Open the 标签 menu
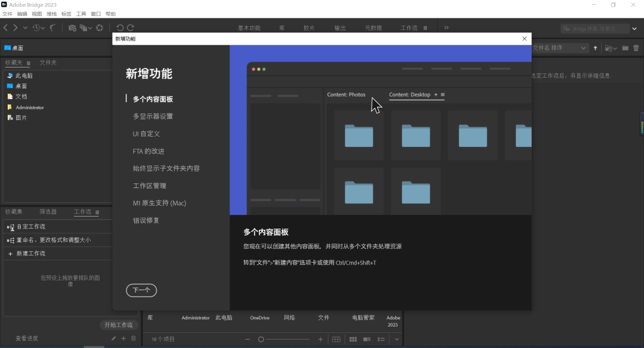This screenshot has height=348, width=644. point(66,14)
